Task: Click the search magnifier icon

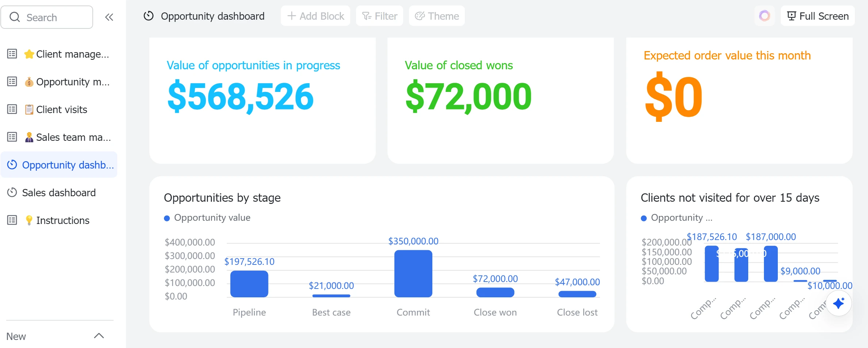Action: click(15, 17)
